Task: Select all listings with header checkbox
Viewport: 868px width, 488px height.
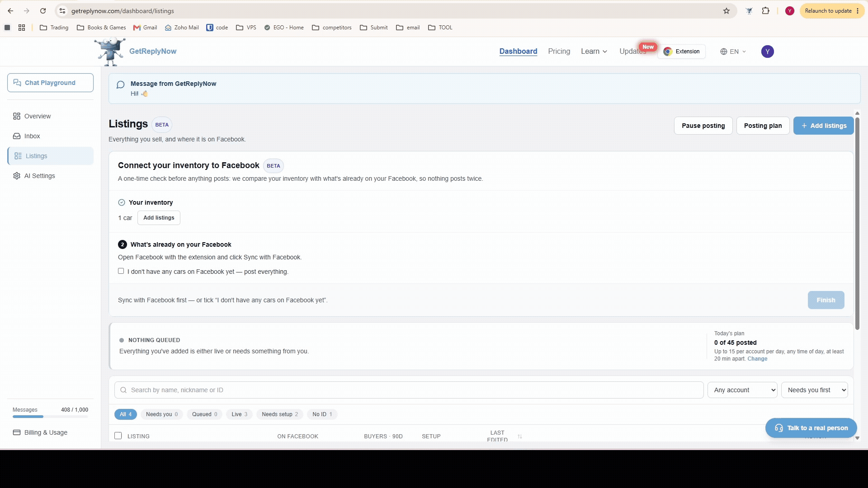Action: [118, 436]
